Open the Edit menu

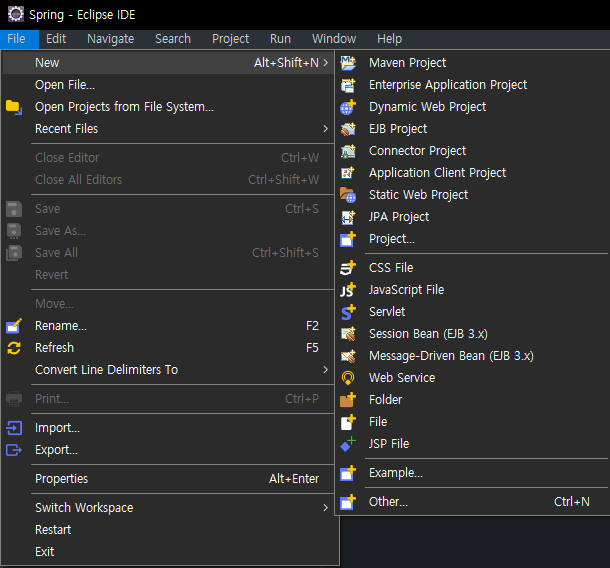click(x=56, y=39)
